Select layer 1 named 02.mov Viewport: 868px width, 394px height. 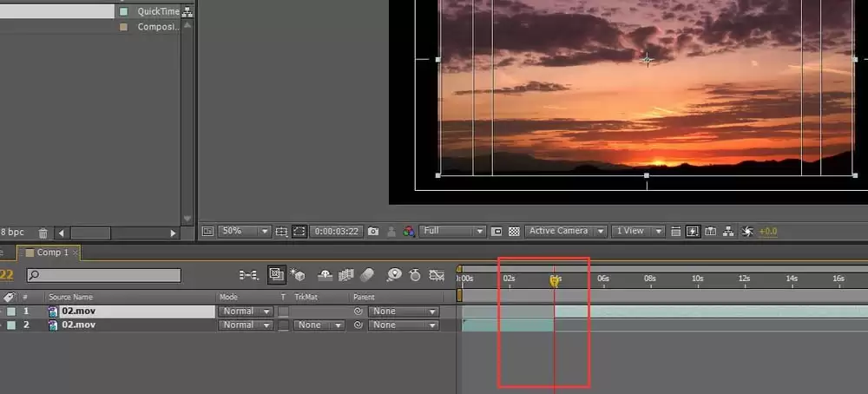(131, 312)
